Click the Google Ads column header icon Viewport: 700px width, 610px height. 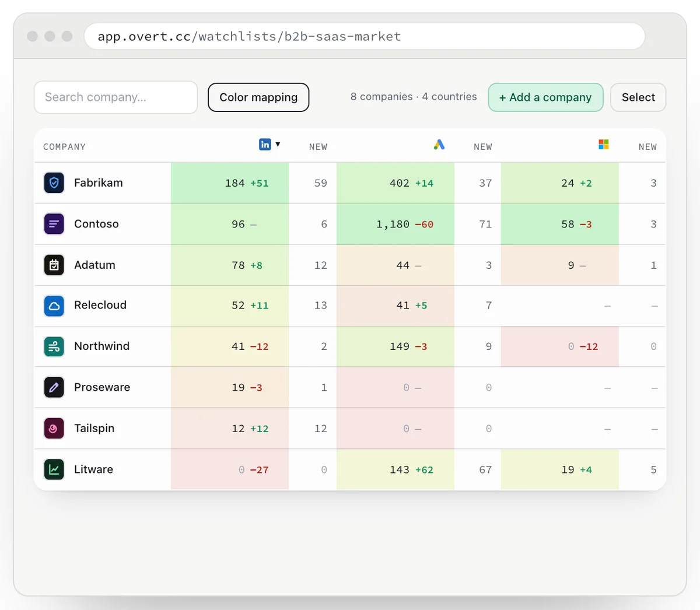[x=439, y=144]
